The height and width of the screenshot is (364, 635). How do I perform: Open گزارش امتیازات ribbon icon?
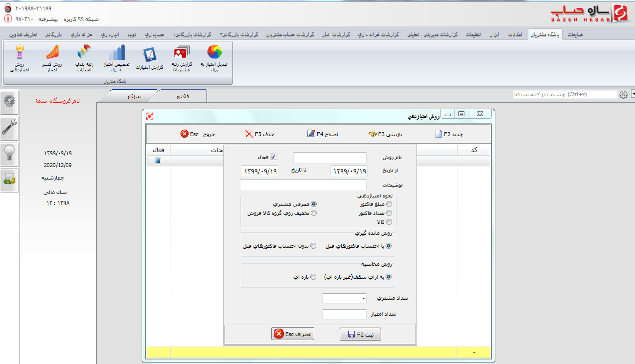pos(150,59)
